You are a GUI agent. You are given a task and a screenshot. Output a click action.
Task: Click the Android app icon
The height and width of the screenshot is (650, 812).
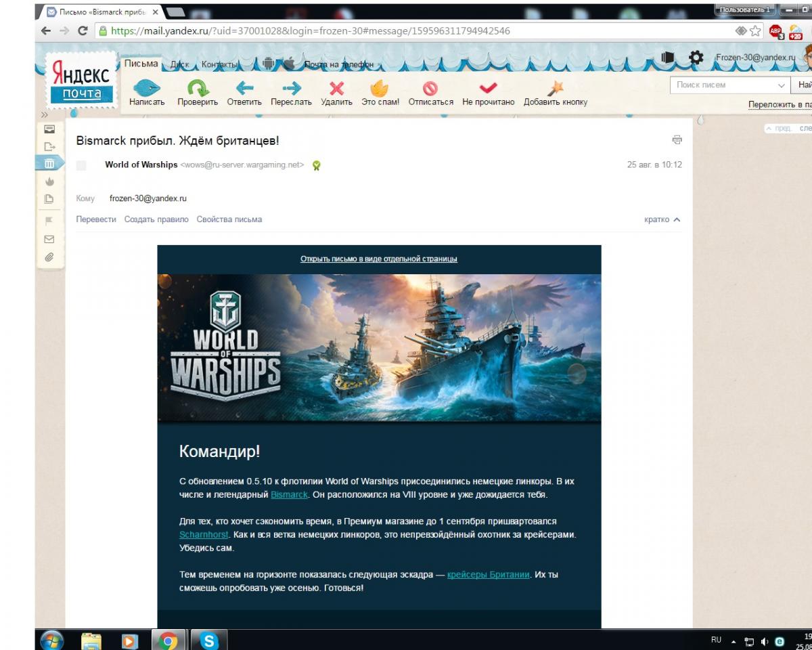(269, 64)
